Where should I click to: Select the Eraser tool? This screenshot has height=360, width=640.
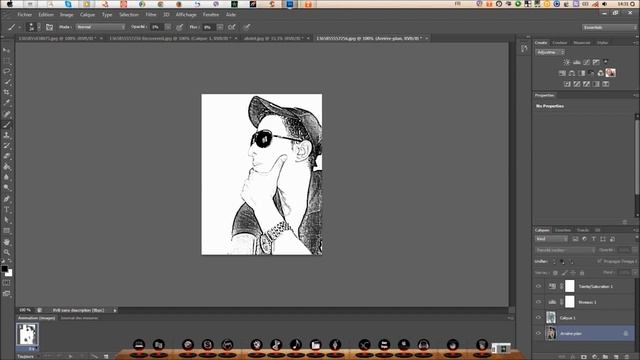click(7, 157)
